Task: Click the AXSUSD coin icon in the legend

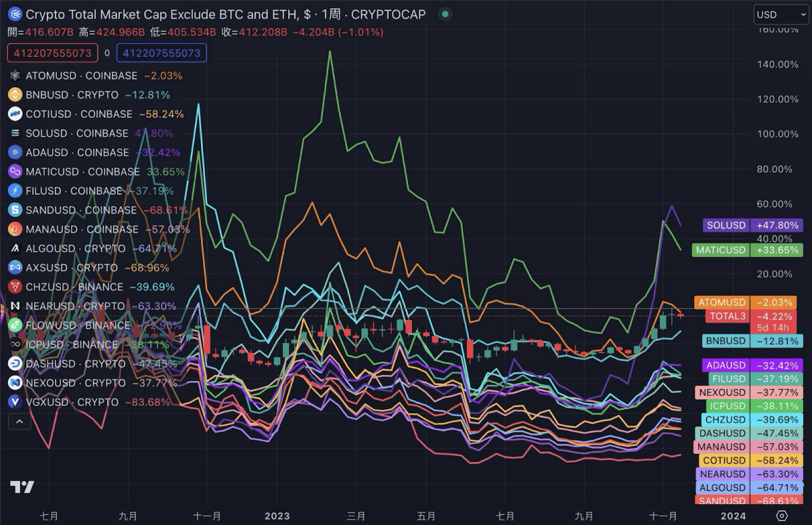Action: click(x=15, y=267)
